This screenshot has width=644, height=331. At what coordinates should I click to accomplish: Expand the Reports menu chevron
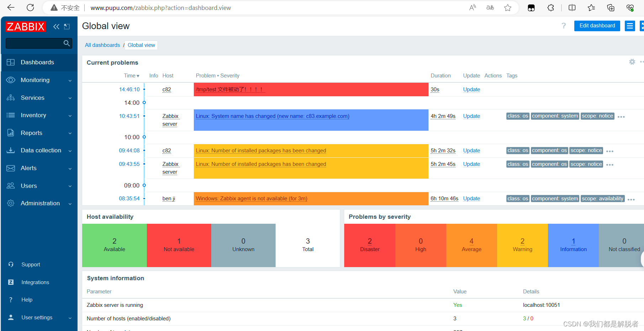point(70,133)
